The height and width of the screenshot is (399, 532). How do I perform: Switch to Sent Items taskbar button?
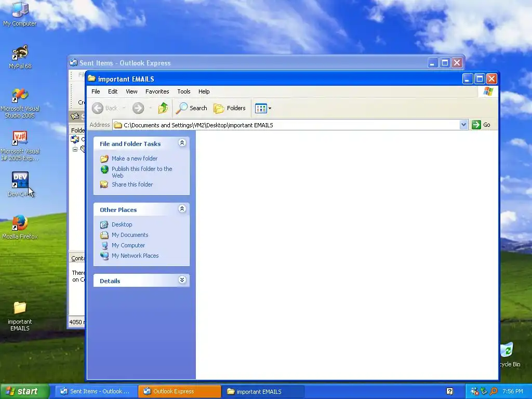tap(96, 392)
